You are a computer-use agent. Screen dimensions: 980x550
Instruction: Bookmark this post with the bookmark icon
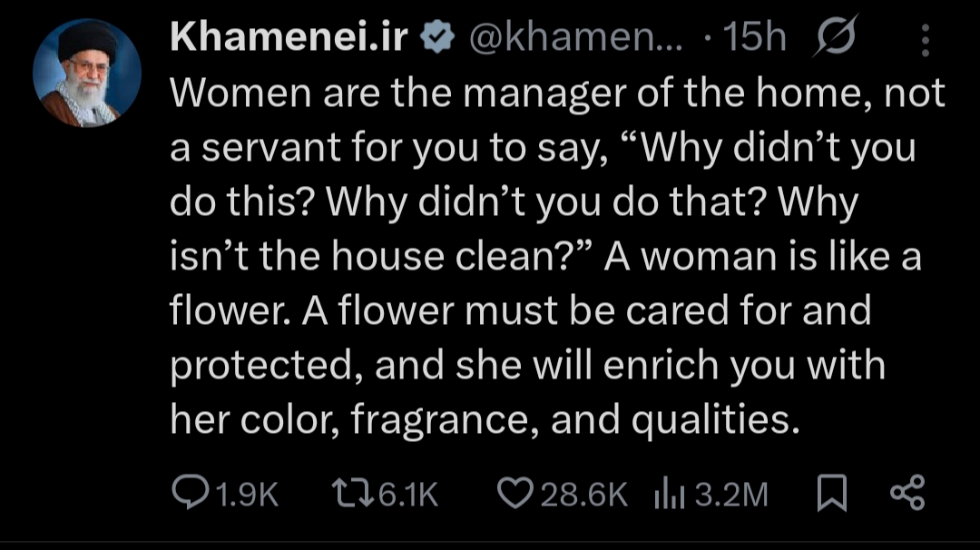[832, 494]
